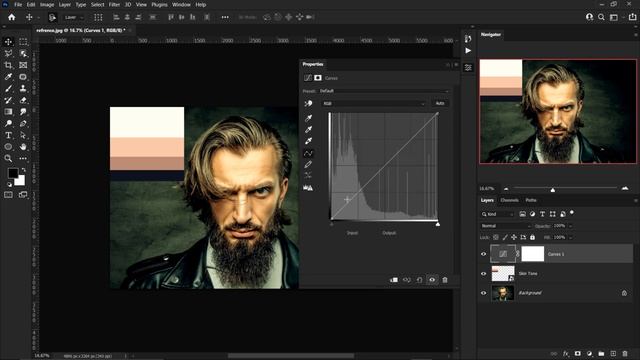Select the Dodge tool

pyautogui.click(x=8, y=123)
